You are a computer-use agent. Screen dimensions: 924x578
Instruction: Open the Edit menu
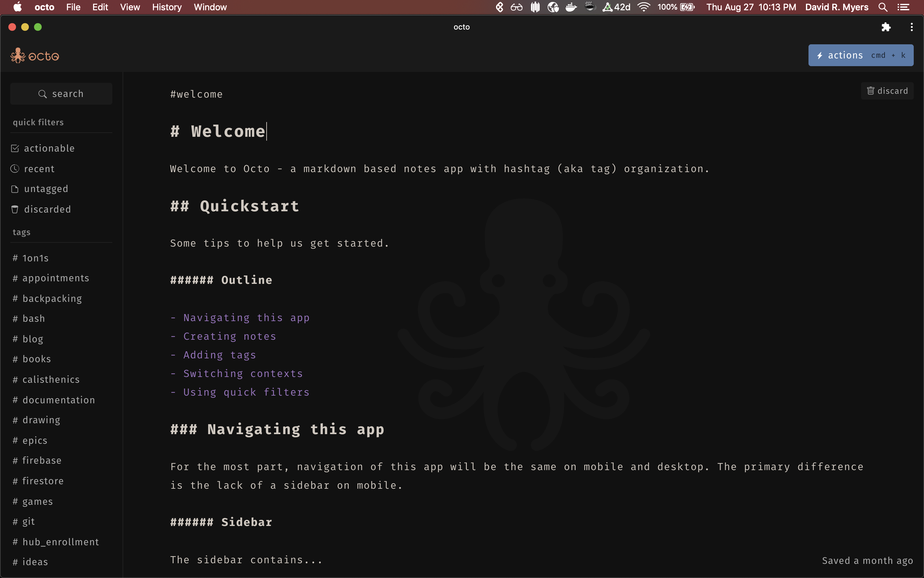click(x=100, y=7)
